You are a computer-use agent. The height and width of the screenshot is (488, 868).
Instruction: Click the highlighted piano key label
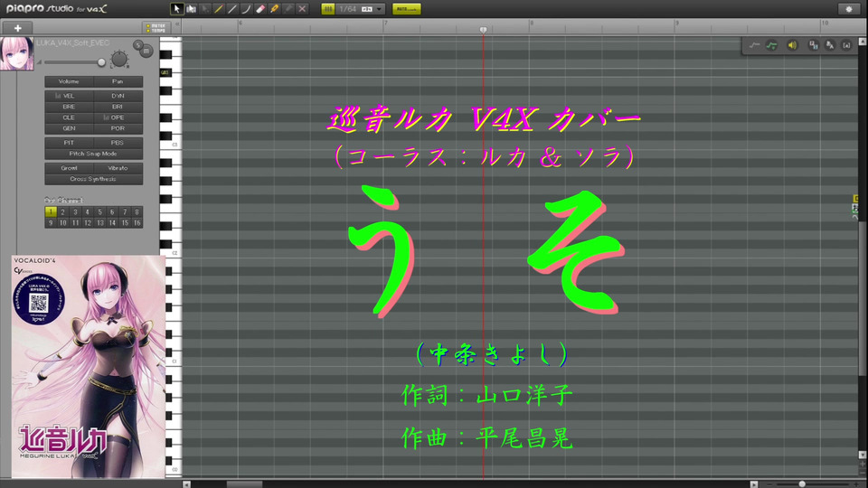click(x=165, y=72)
